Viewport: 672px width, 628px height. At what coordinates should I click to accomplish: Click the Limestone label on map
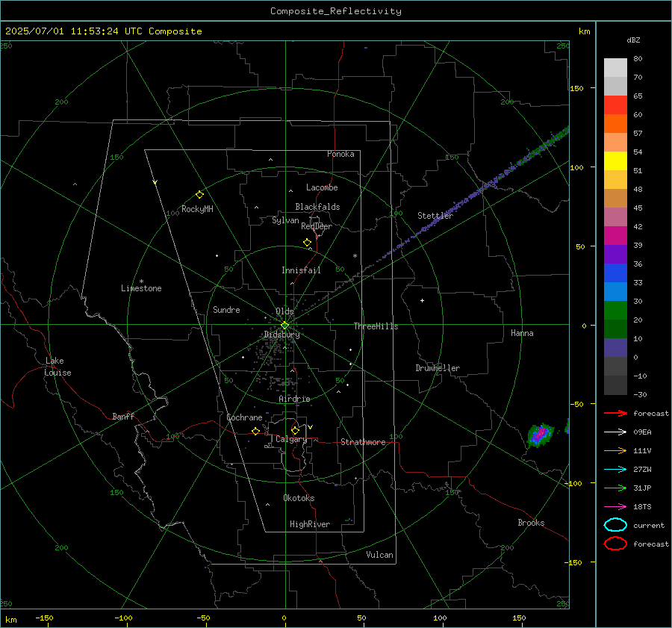[x=141, y=288]
